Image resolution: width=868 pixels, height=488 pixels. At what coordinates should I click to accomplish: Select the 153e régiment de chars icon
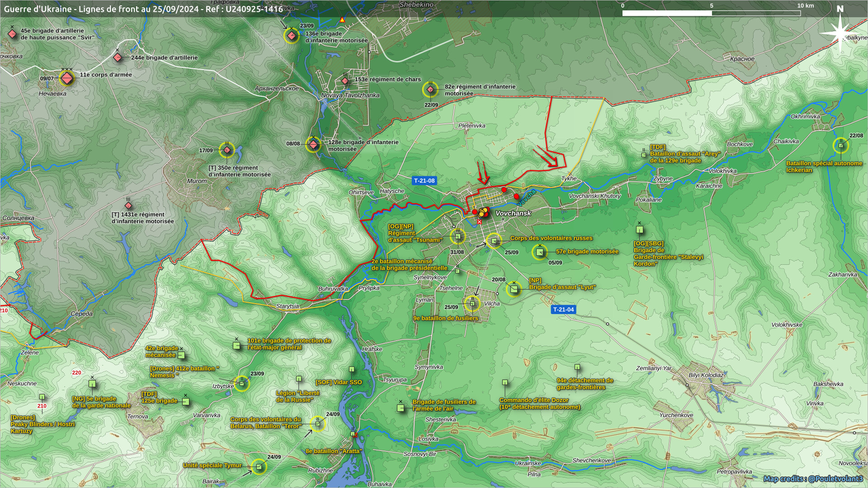click(x=345, y=81)
